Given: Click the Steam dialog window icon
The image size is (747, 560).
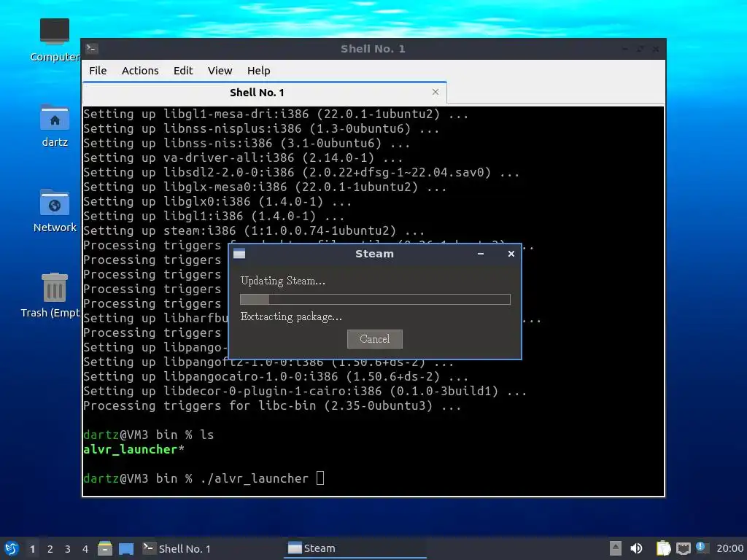Looking at the screenshot, I should 239,253.
